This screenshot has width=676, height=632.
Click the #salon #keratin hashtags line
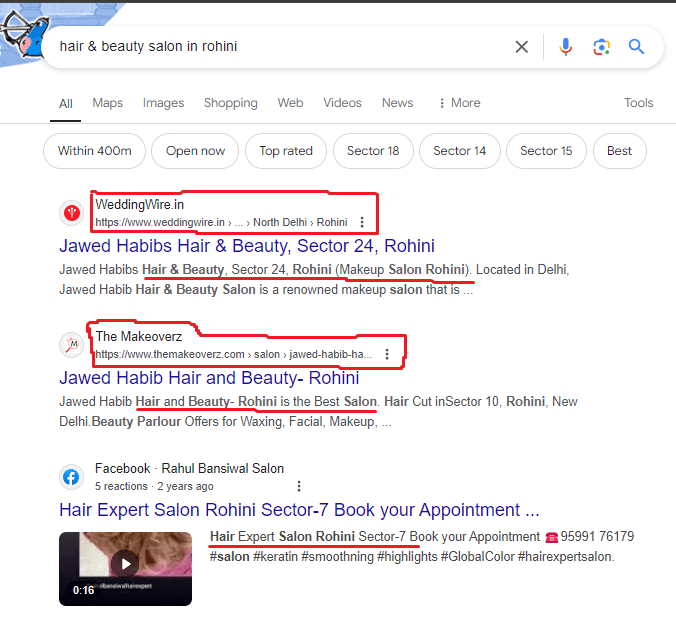click(412, 557)
